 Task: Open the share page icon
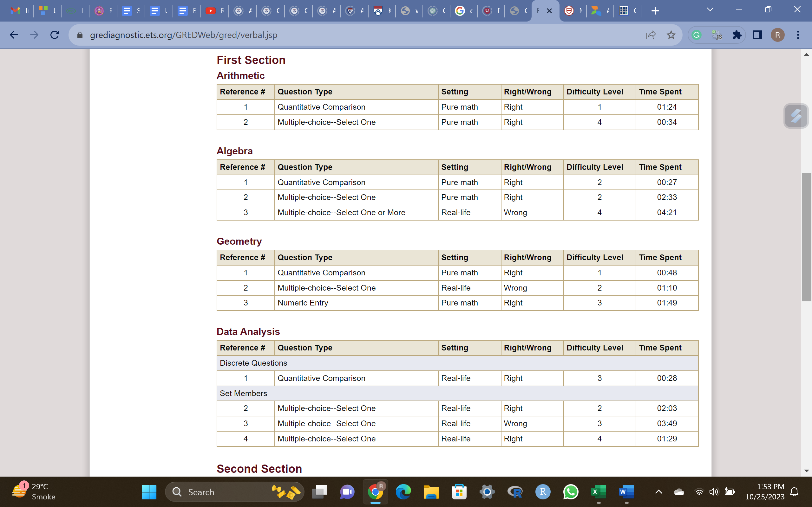point(651,35)
